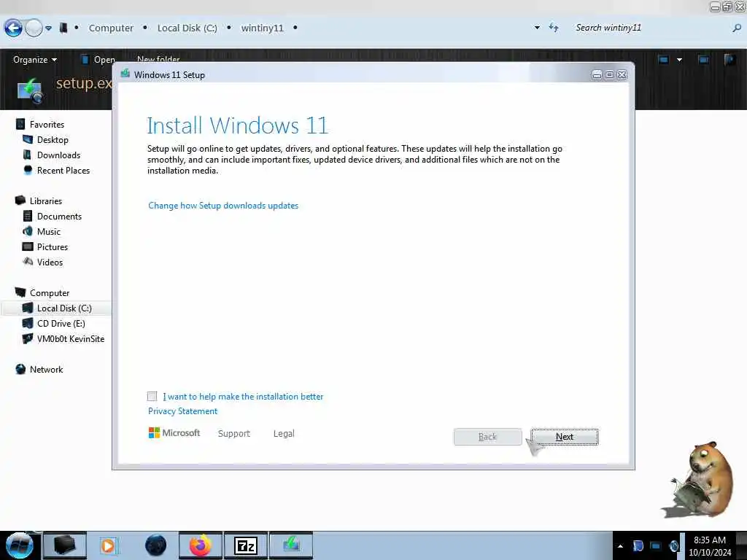Click the Computer breadcrumb in address bar
Screen dimensions: 747x560
111,28
